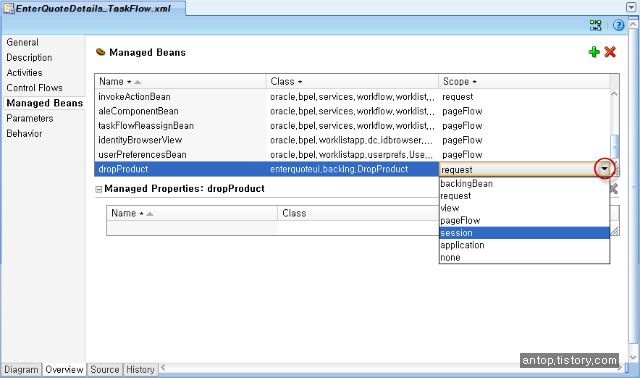Open the editor tab list dropdown arrow
The image size is (640, 378).
[x=631, y=7]
